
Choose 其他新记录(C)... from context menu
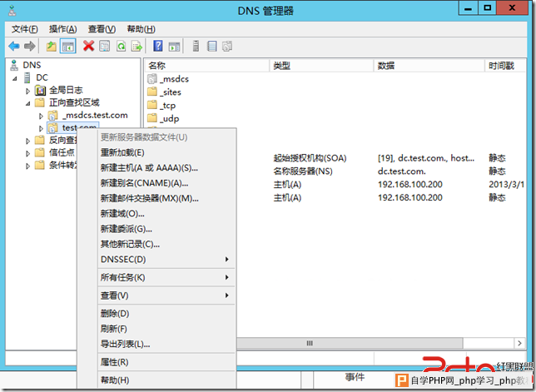166,244
